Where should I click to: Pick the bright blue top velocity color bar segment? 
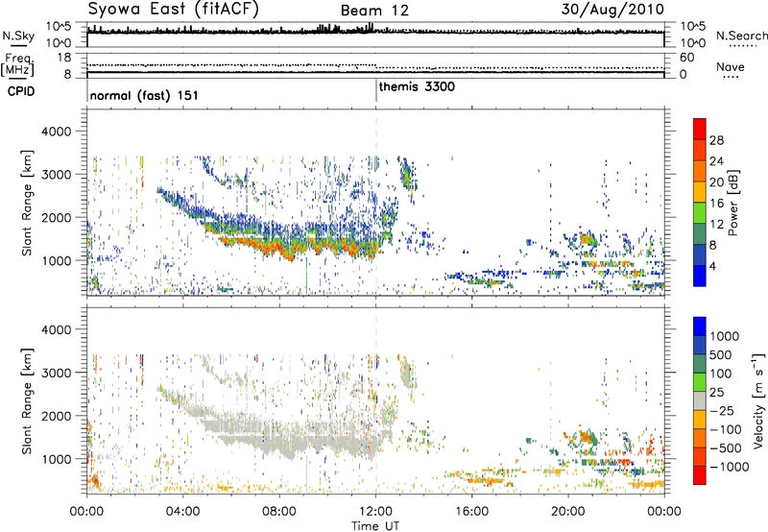tap(700, 326)
